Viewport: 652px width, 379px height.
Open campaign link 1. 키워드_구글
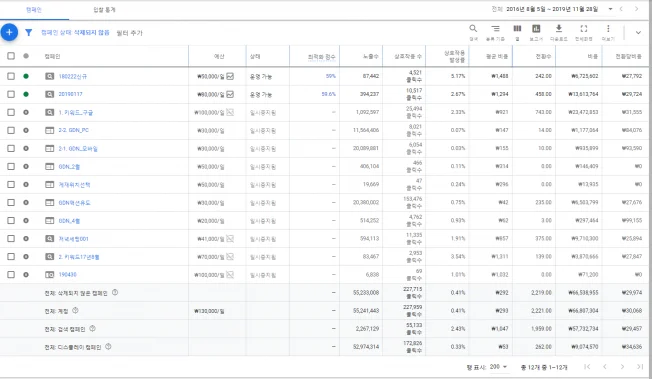(76, 112)
